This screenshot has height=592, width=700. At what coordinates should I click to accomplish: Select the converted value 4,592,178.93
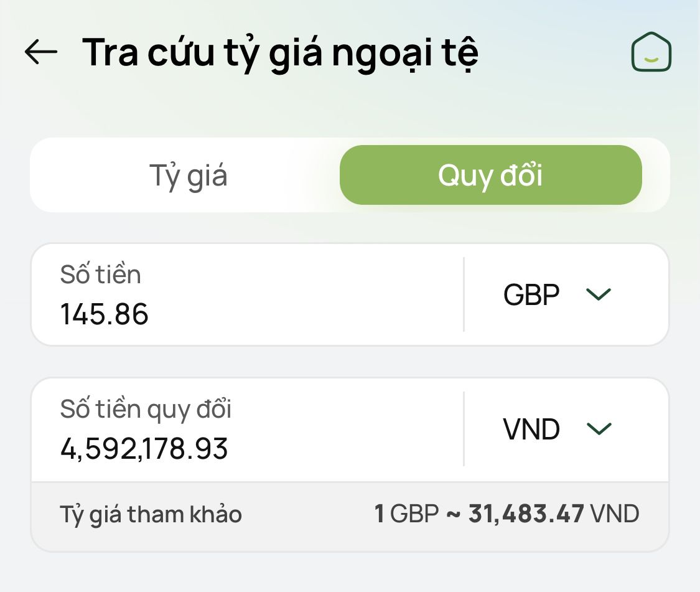pos(144,448)
